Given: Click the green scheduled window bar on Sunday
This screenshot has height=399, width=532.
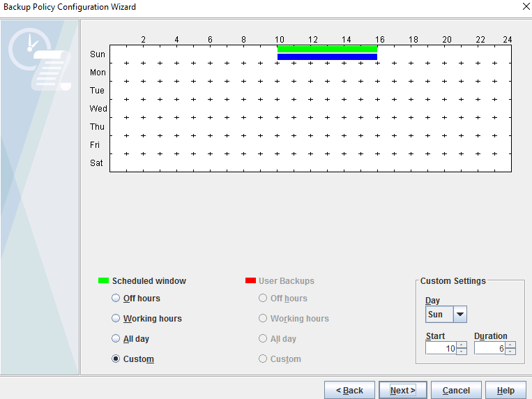Looking at the screenshot, I should click(x=327, y=50).
